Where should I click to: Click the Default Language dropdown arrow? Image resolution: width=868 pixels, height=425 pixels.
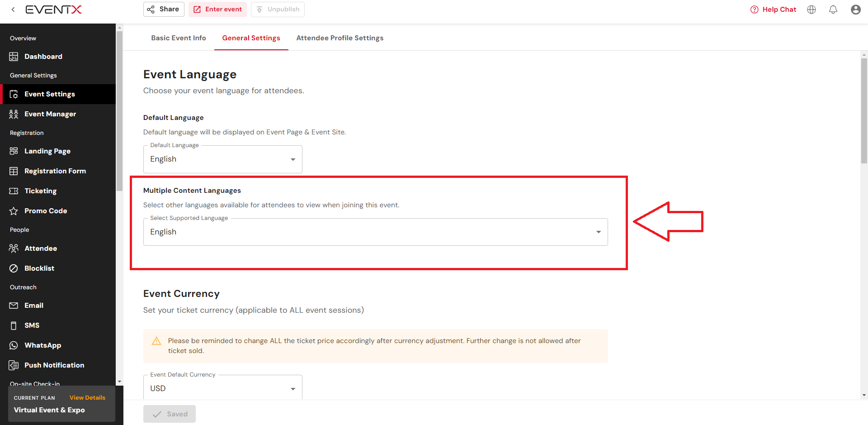coord(293,159)
